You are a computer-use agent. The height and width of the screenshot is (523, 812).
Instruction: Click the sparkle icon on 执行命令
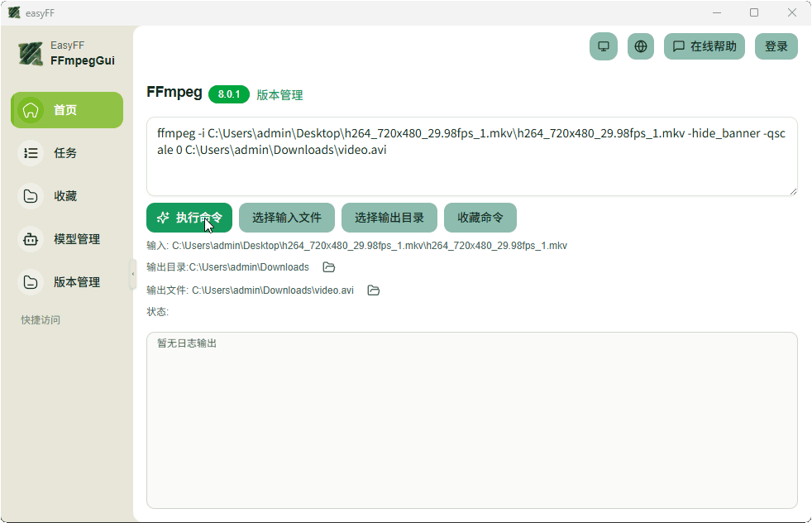coord(163,218)
